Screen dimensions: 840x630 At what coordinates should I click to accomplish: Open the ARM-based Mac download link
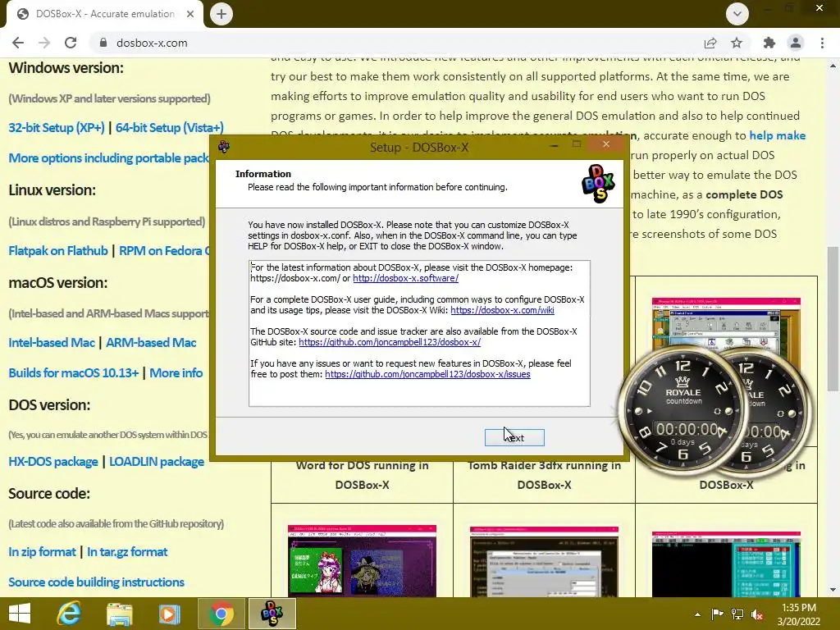pos(151,342)
